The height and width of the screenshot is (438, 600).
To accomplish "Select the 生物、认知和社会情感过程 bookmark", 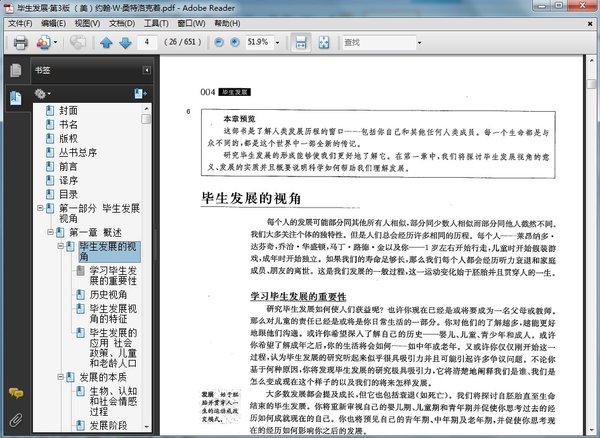I will point(113,401).
